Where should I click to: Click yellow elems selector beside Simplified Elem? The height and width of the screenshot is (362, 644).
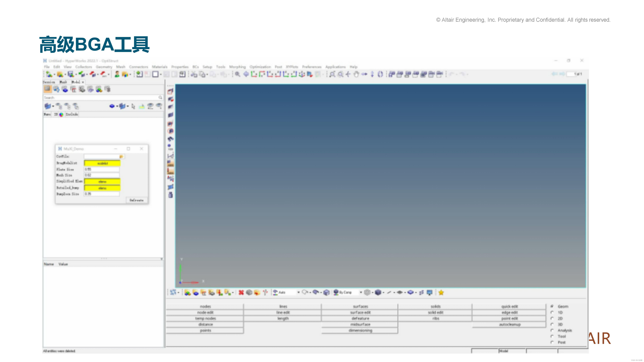(x=102, y=182)
